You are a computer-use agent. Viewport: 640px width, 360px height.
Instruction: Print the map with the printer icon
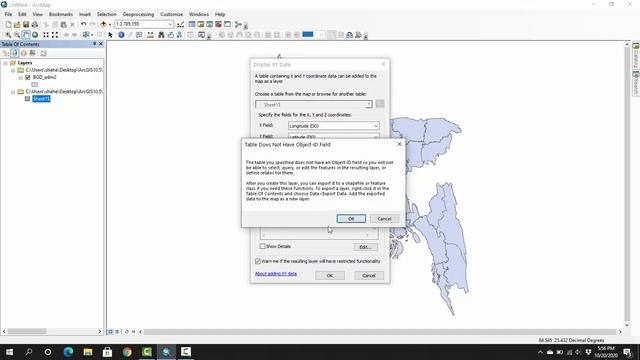[x=35, y=24]
